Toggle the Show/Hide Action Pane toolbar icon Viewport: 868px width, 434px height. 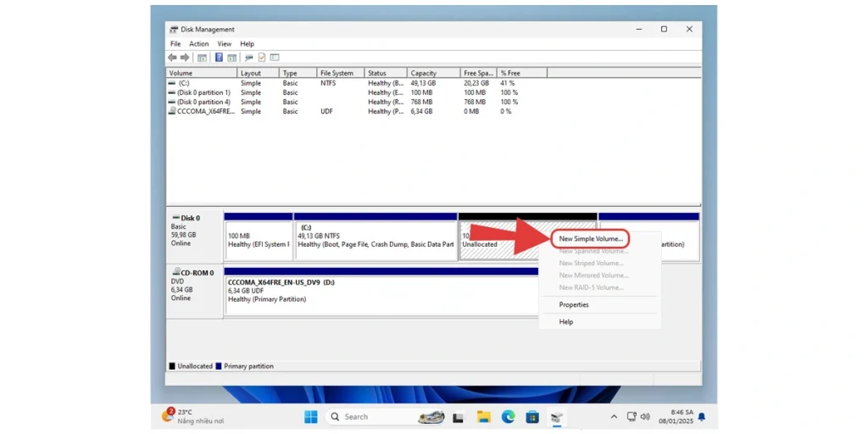[231, 58]
